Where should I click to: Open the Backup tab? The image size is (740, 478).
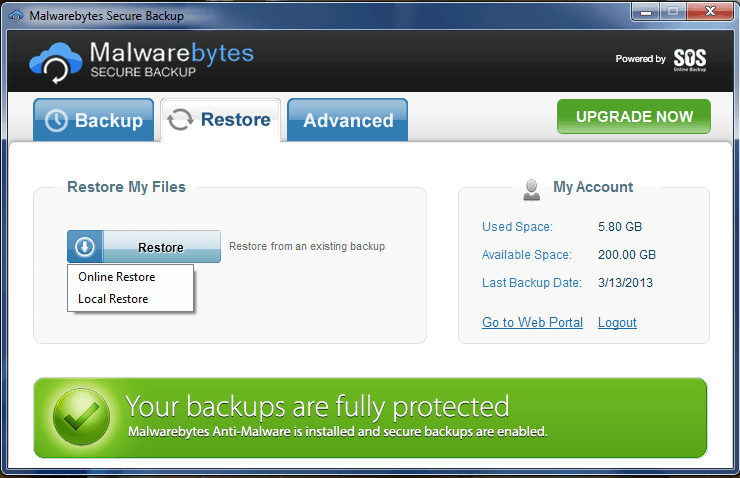point(93,120)
